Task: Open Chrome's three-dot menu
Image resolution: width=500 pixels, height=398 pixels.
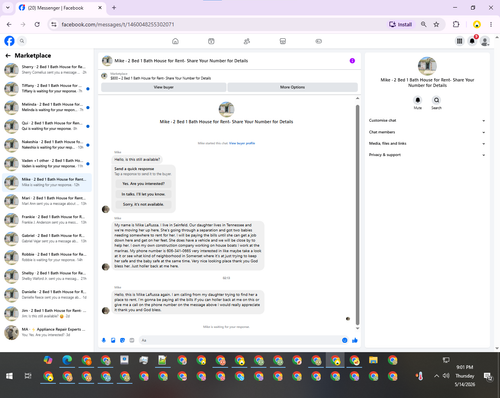Action: click(x=491, y=24)
